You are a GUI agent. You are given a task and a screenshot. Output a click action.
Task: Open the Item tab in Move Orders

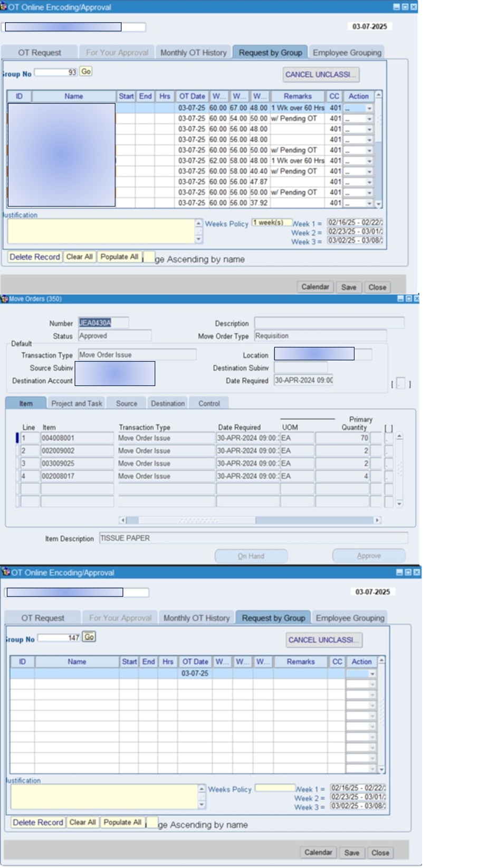(26, 403)
